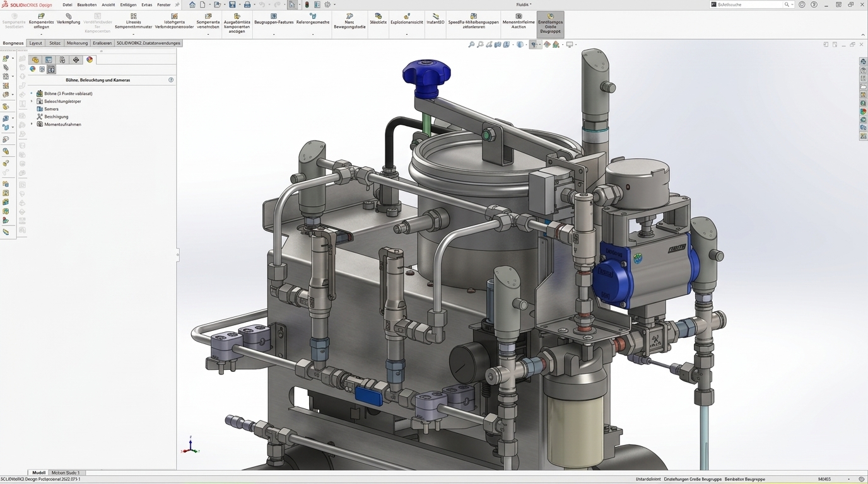Image resolution: width=868 pixels, height=484 pixels.
Task: Click the Verknüpfung (mate) paperclip tool
Action: [68, 18]
